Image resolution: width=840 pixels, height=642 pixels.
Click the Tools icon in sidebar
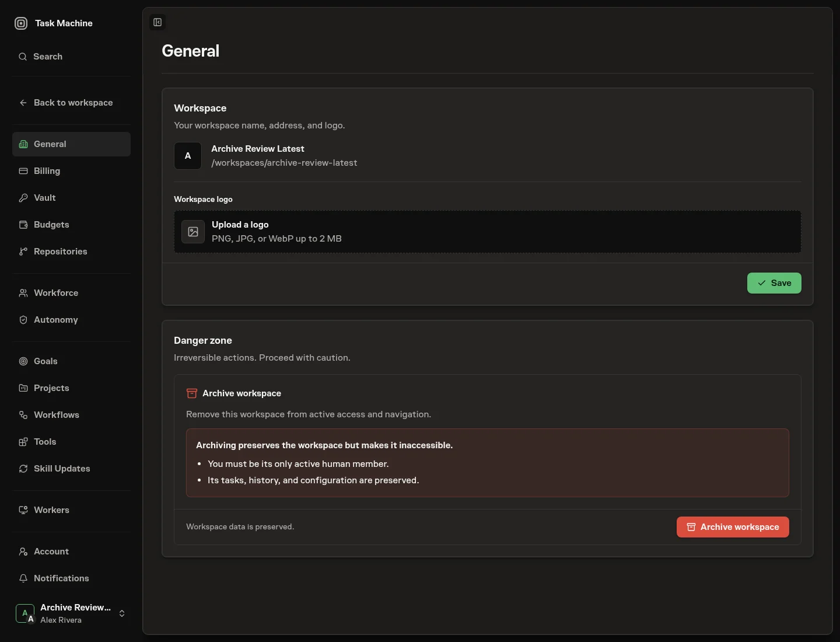point(23,442)
